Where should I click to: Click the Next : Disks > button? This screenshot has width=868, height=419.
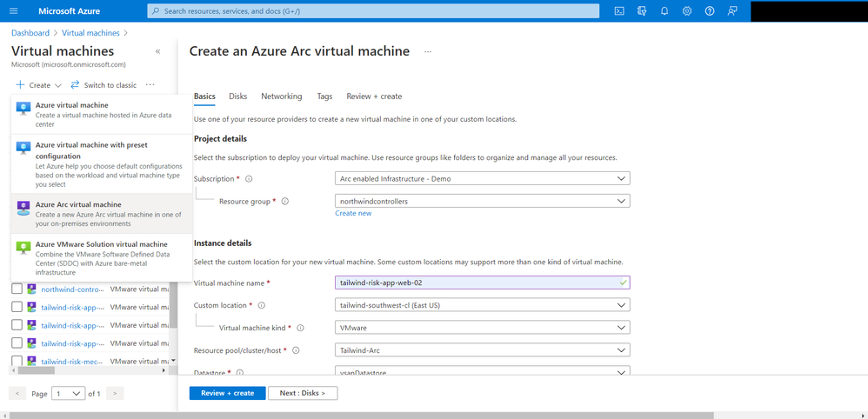[x=303, y=393]
